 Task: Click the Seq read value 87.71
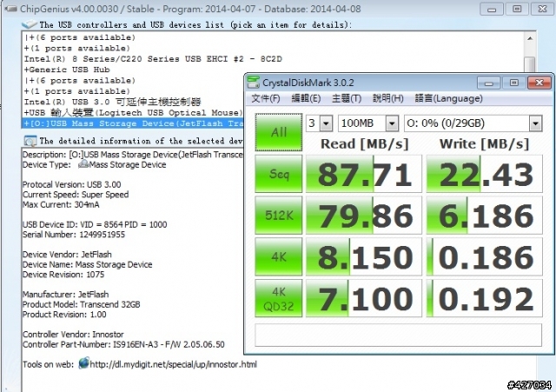point(364,174)
